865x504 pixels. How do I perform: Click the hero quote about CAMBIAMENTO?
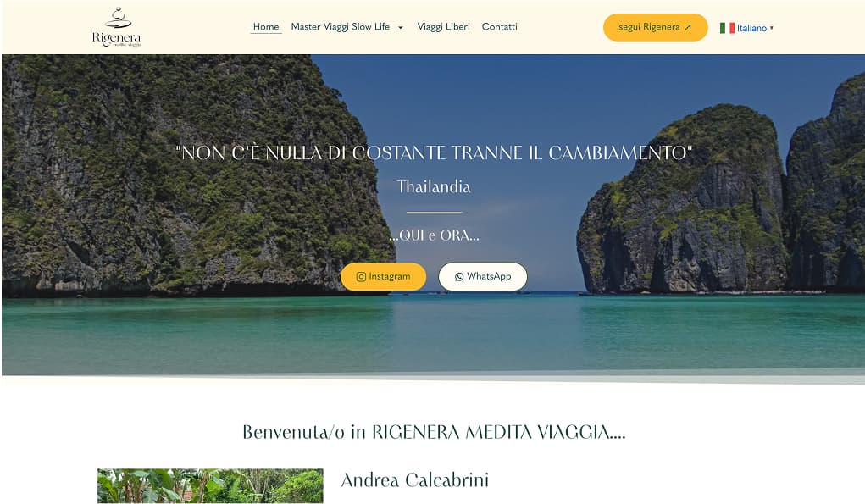[434, 152]
